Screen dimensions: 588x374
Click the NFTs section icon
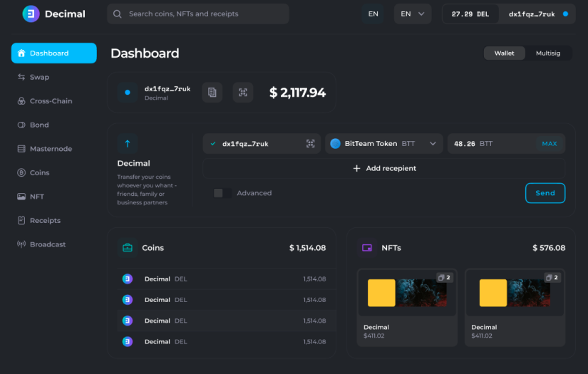point(367,248)
